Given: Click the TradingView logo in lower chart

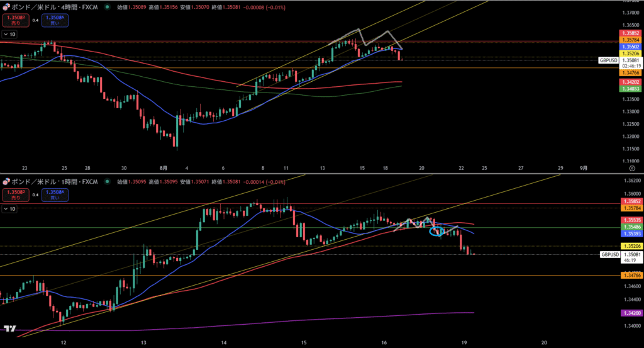Looking at the screenshot, I should click(9, 328).
